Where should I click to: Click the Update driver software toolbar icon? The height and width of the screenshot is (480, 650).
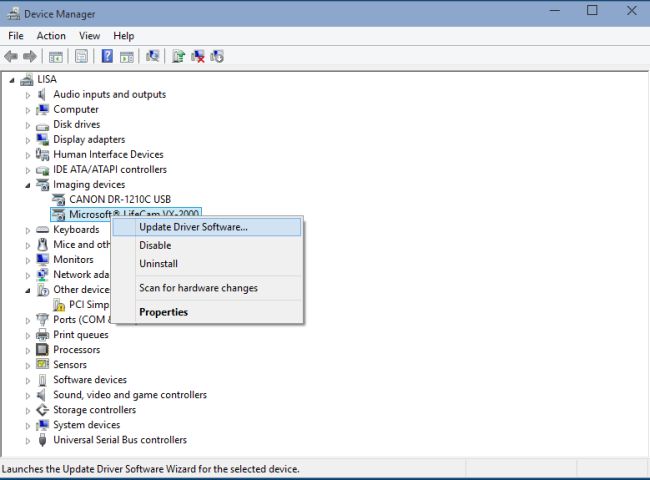178,56
